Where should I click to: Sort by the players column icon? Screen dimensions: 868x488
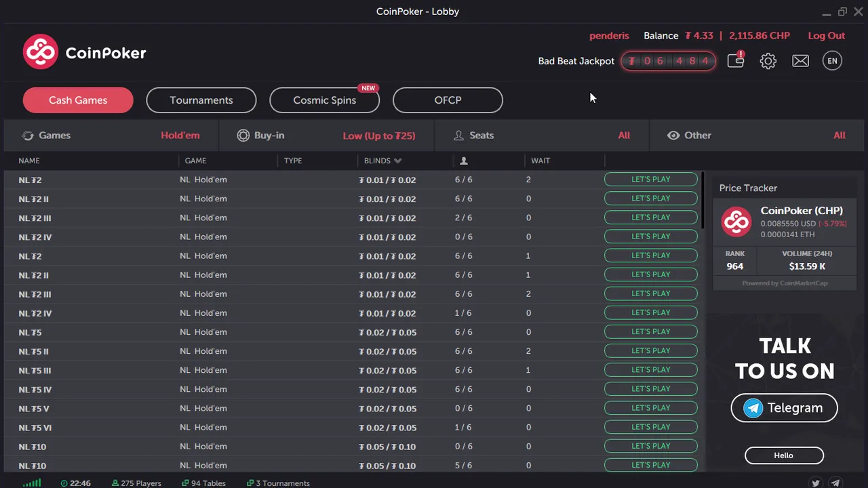pos(464,161)
